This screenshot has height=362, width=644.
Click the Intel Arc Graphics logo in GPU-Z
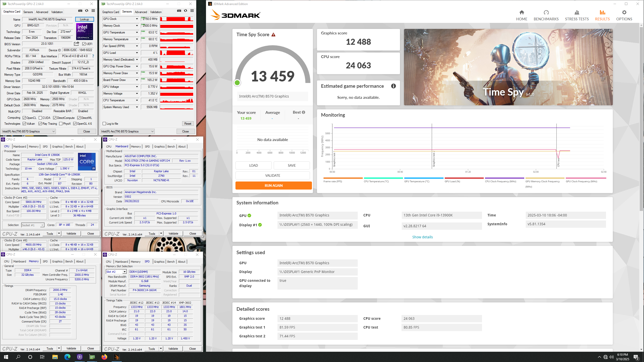tap(85, 31)
